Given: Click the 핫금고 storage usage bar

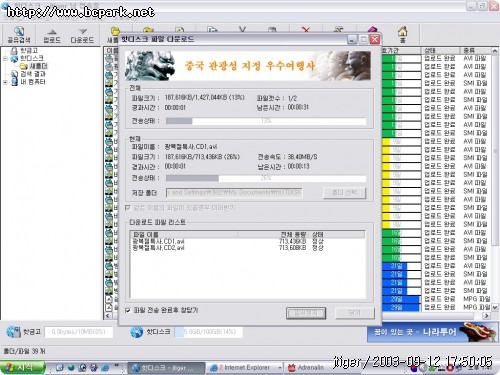Looking at the screenshot, I should coord(79,332).
